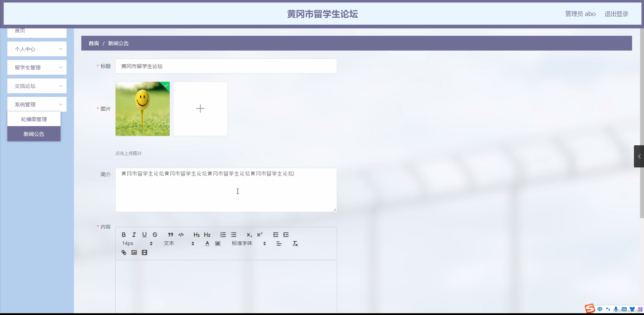Insert blockquote in content editor
The height and width of the screenshot is (315, 644).
pos(170,235)
